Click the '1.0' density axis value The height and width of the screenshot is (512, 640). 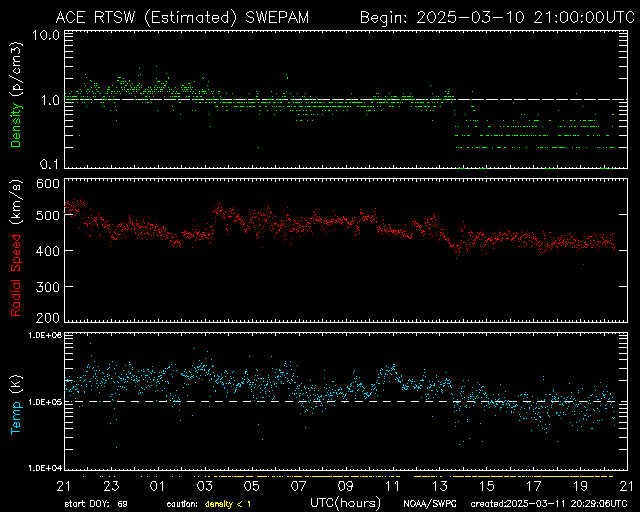pos(51,100)
